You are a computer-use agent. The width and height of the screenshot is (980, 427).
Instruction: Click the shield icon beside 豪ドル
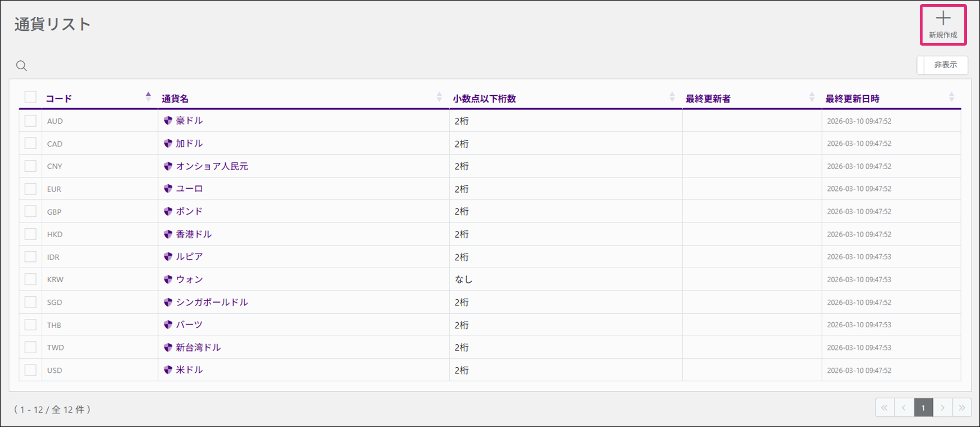coord(168,121)
